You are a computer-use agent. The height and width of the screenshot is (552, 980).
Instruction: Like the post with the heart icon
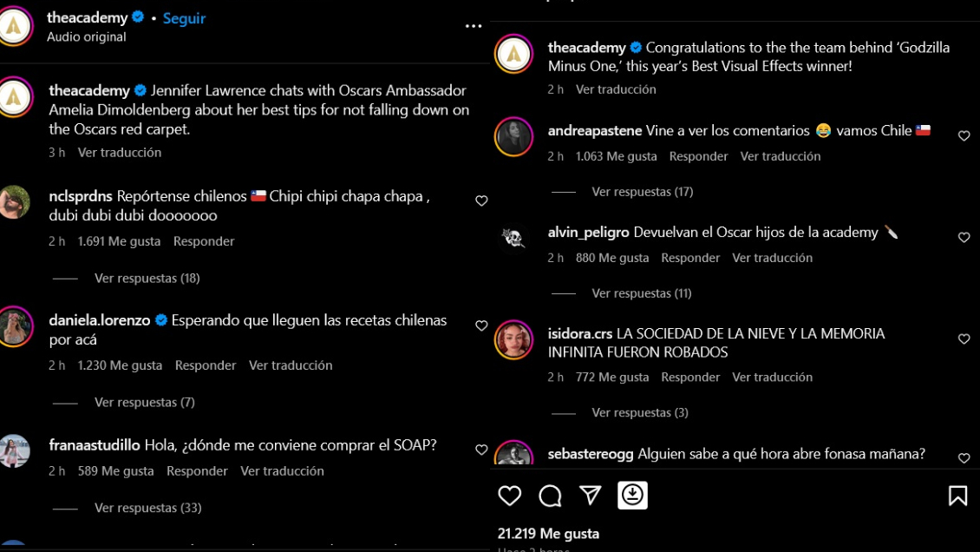click(x=510, y=495)
